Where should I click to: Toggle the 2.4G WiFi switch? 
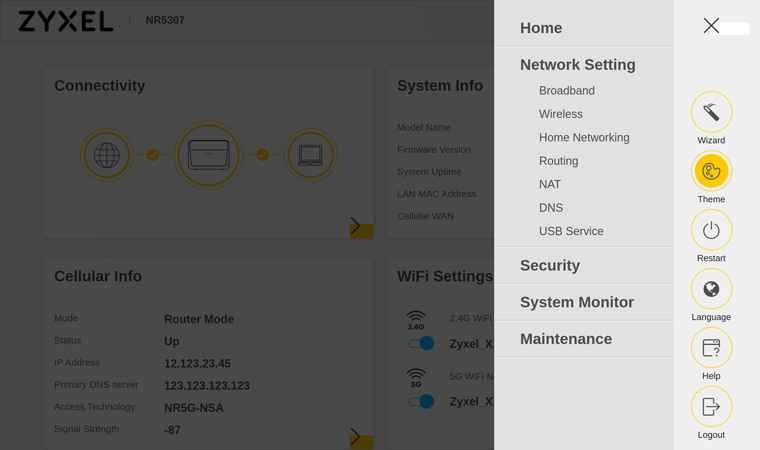421,343
